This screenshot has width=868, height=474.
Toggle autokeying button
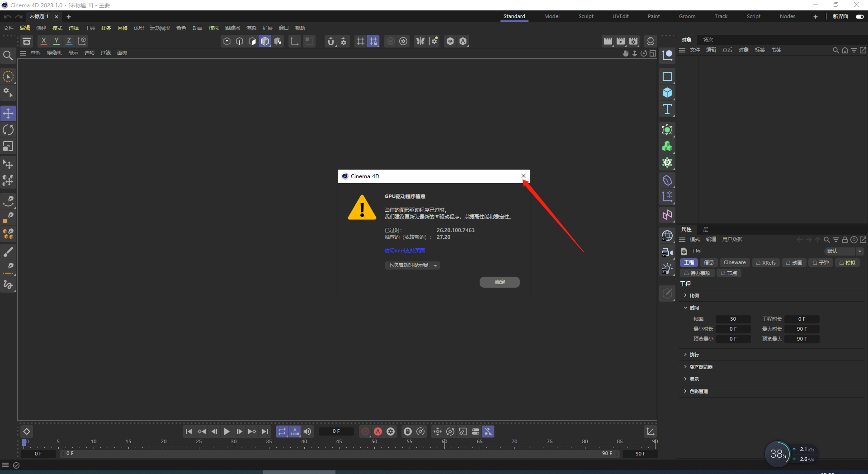[378, 431]
